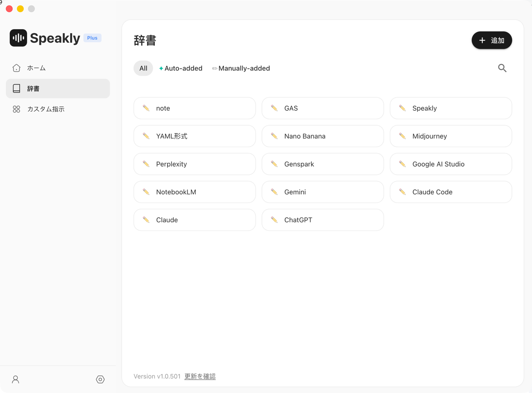Click the pencil icon next to GAS
This screenshot has height=393, width=532.
click(274, 108)
